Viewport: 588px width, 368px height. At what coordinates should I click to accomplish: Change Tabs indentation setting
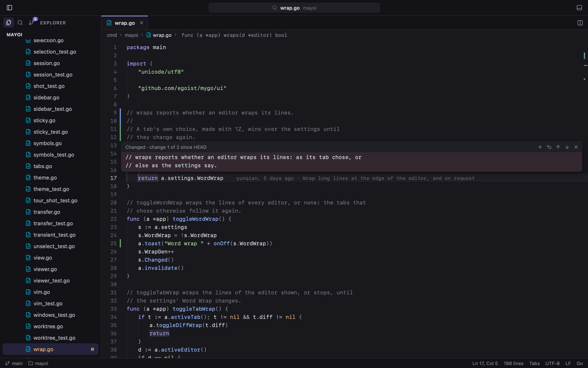pos(534,363)
